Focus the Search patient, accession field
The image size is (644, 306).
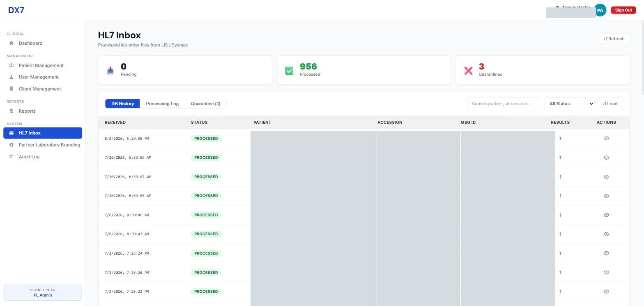(504, 104)
